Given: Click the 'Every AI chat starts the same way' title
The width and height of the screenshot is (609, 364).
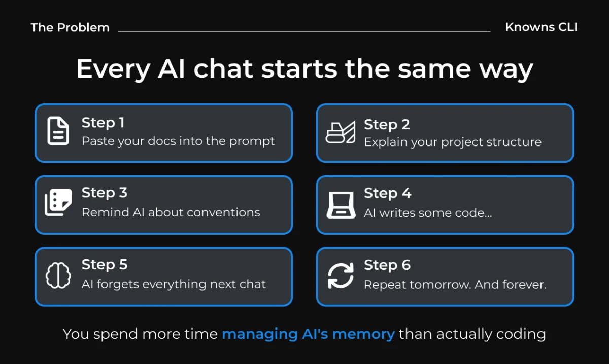Looking at the screenshot, I should click(x=304, y=69).
